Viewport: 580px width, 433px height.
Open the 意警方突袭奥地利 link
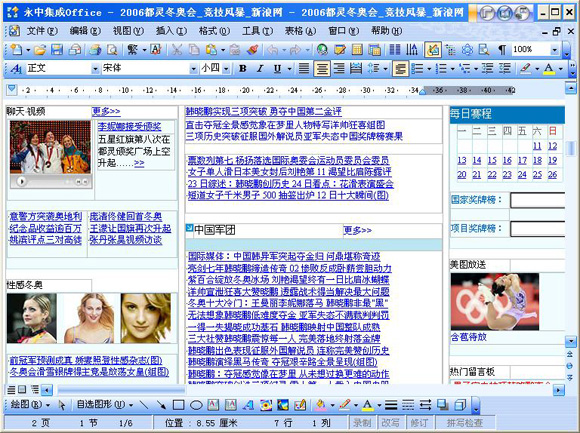pos(45,216)
